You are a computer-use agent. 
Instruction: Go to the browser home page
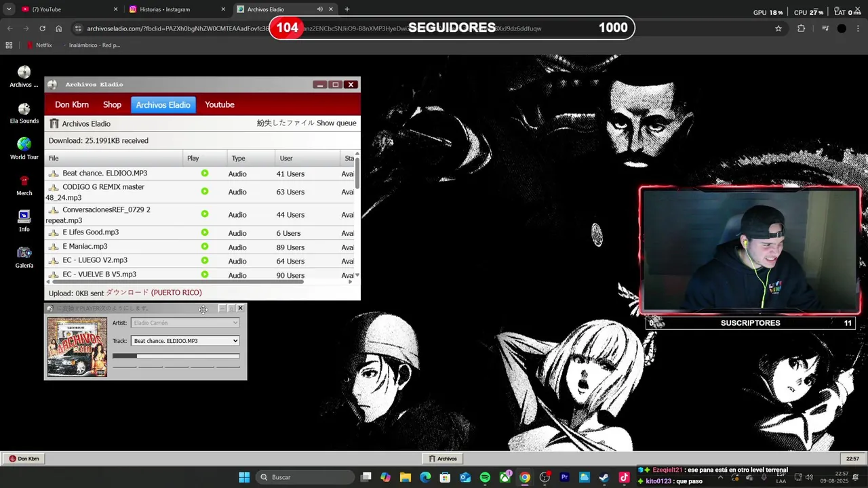[59, 28]
